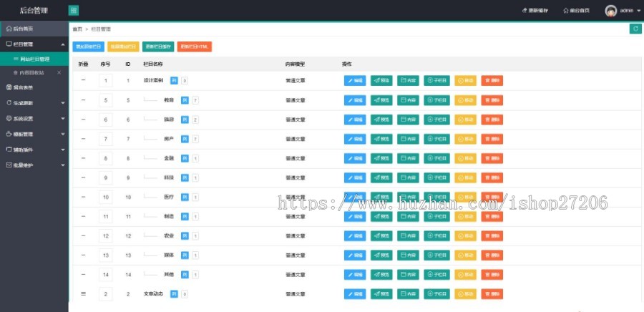Expand the 系统设置 sidebar menu
Screen dimensions: 644x312
34,118
